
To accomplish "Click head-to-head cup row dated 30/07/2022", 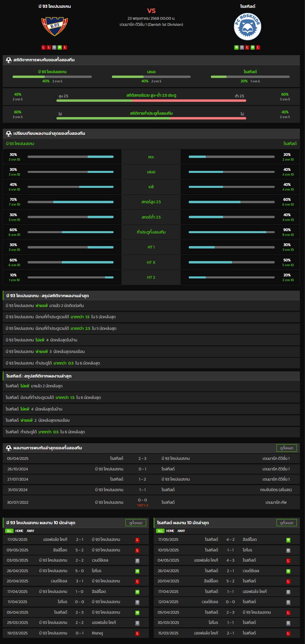I will 151,502.
